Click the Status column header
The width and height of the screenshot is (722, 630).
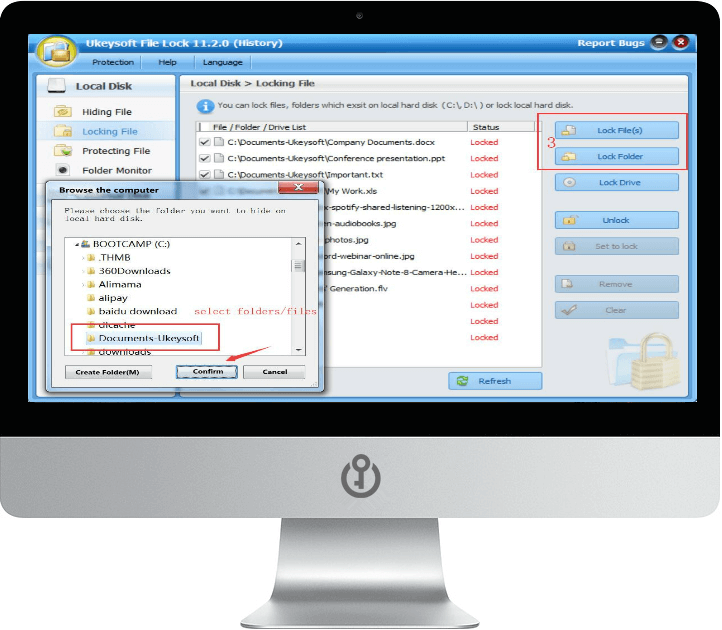501,127
